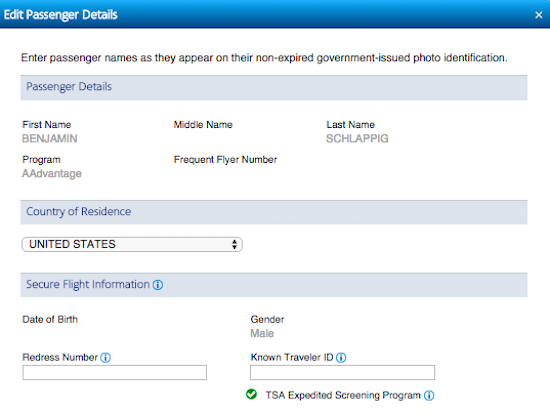Focus the Redress Number input field

coord(115,372)
